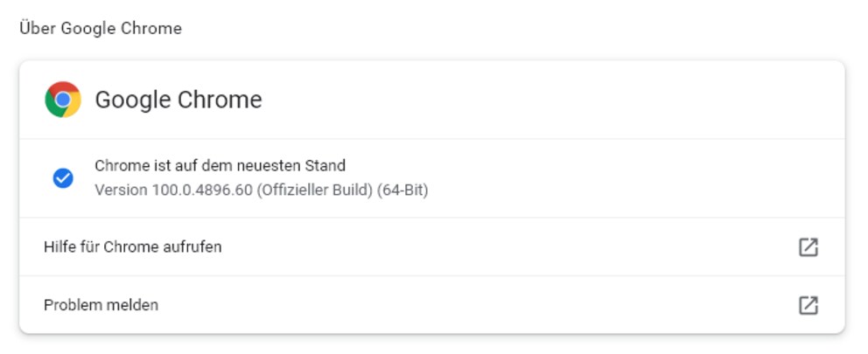Click the (Offizieller Build) text

(x=314, y=191)
